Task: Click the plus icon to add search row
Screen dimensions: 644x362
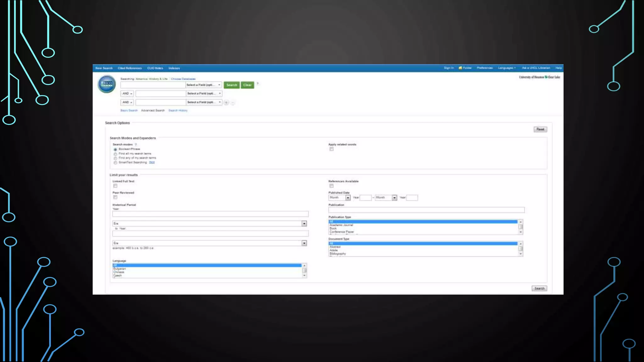Action: pos(226,102)
